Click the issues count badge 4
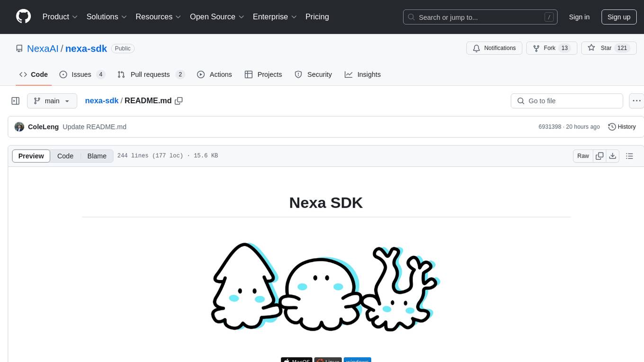Viewport: 644px width, 362px height. click(100, 74)
